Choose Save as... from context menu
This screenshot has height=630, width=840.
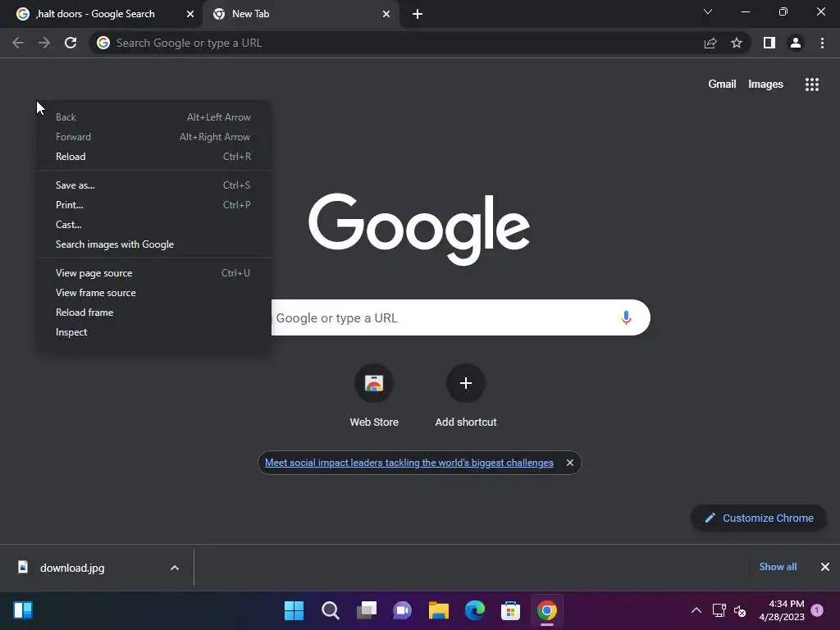[153, 185]
